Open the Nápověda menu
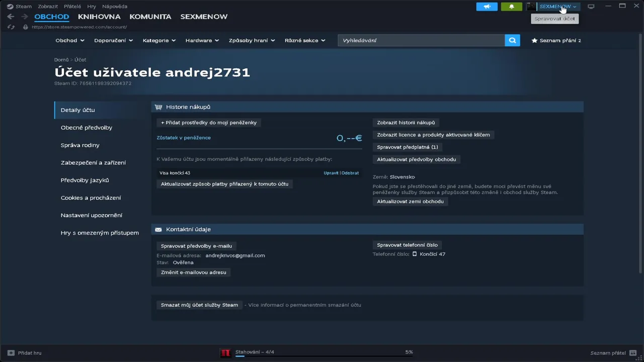Image resolution: width=644 pixels, height=362 pixels. pos(115,7)
